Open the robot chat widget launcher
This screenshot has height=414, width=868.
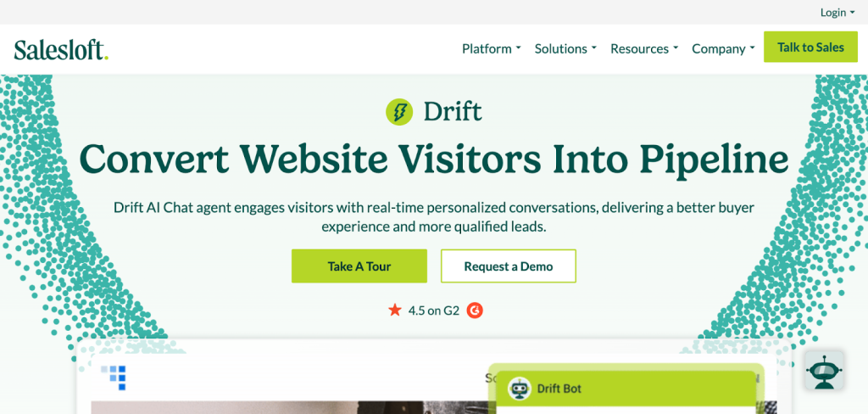point(824,370)
